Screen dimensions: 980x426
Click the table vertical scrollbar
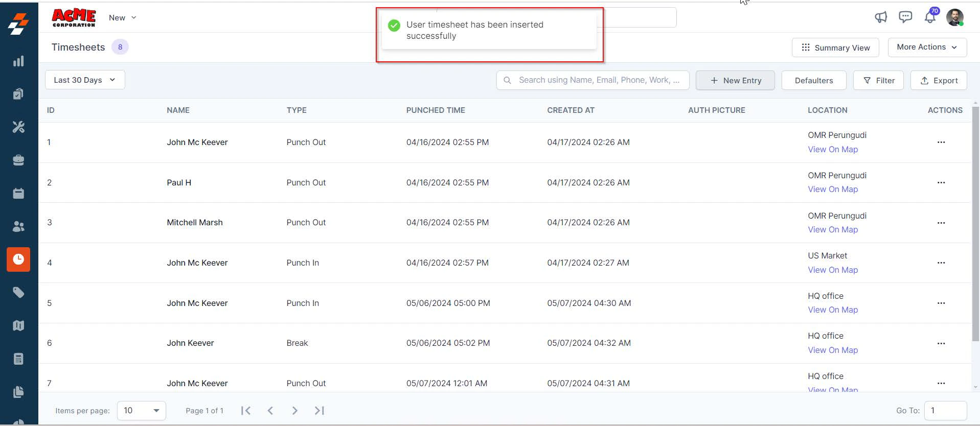pyautogui.click(x=975, y=223)
